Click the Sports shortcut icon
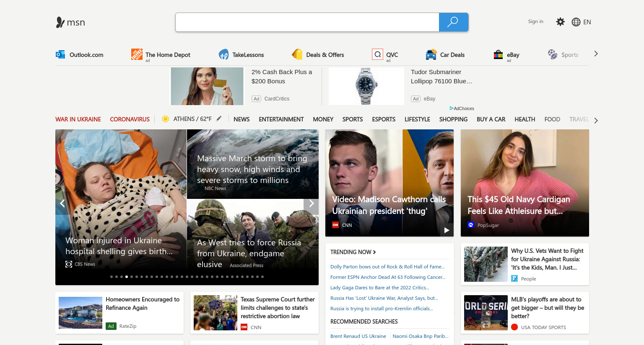This screenshot has height=345, width=644. [553, 54]
